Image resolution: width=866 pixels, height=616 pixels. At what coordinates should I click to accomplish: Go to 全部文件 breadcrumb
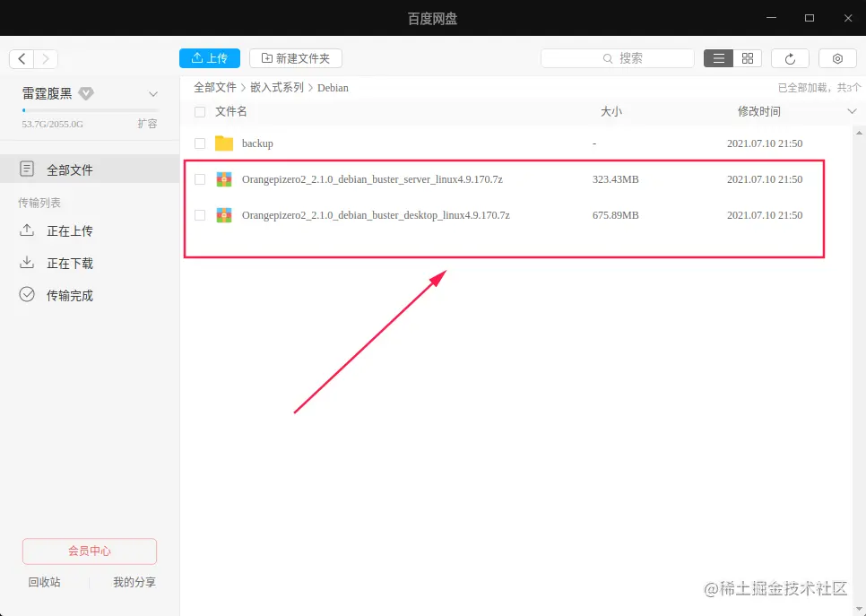(215, 87)
